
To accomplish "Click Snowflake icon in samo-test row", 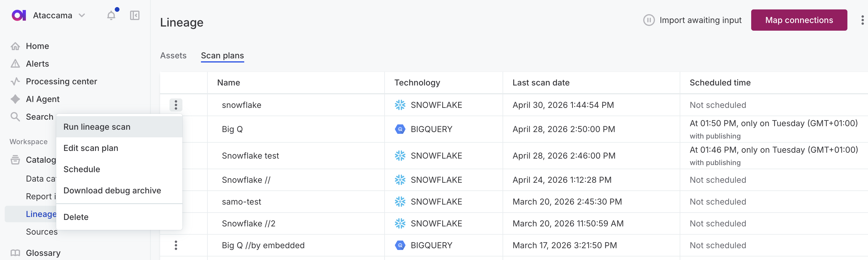I will pos(400,202).
